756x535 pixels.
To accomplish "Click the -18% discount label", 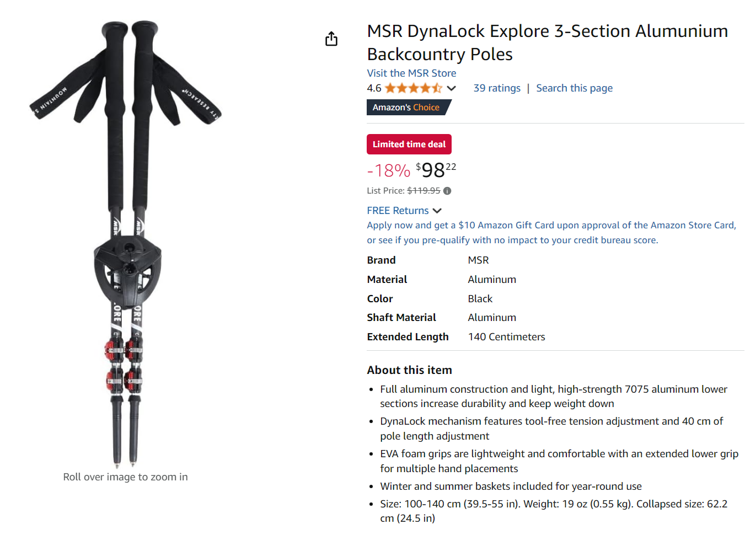I will click(389, 170).
